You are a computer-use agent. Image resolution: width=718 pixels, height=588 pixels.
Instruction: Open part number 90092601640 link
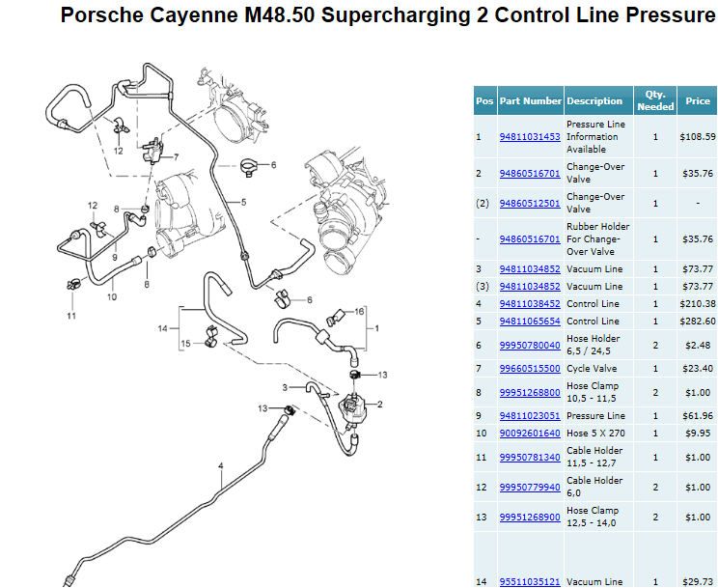(530, 434)
